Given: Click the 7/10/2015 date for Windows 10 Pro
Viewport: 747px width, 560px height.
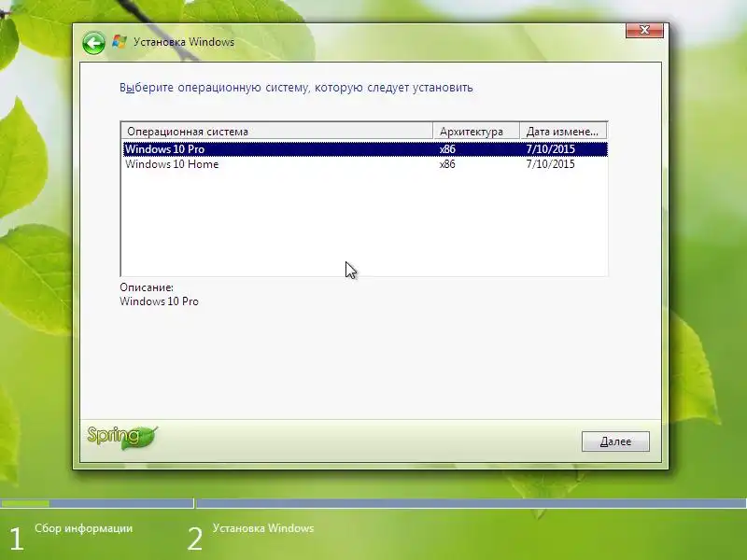Looking at the screenshot, I should click(550, 149).
